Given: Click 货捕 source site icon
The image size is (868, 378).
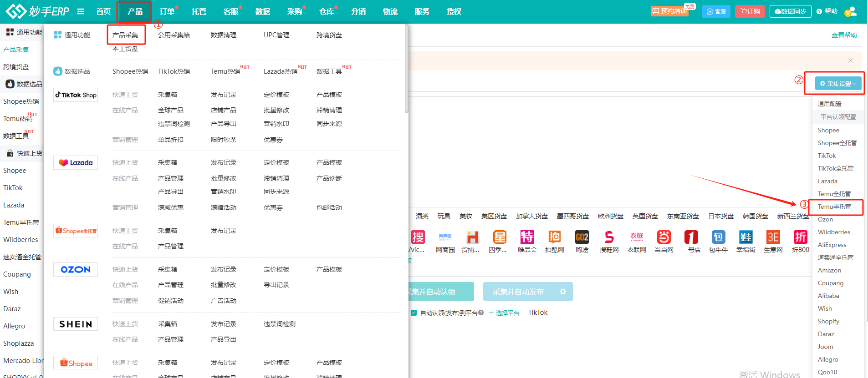Looking at the screenshot, I should click(x=472, y=237).
